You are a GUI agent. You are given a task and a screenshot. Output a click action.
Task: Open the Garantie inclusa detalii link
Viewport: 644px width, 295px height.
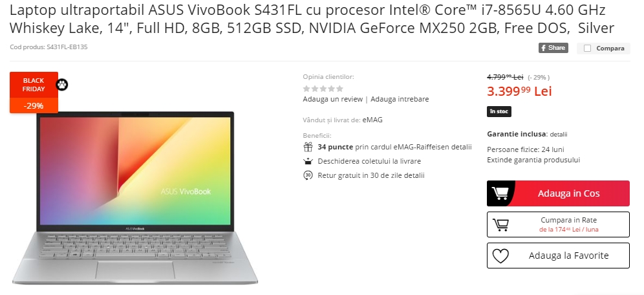[559, 135]
